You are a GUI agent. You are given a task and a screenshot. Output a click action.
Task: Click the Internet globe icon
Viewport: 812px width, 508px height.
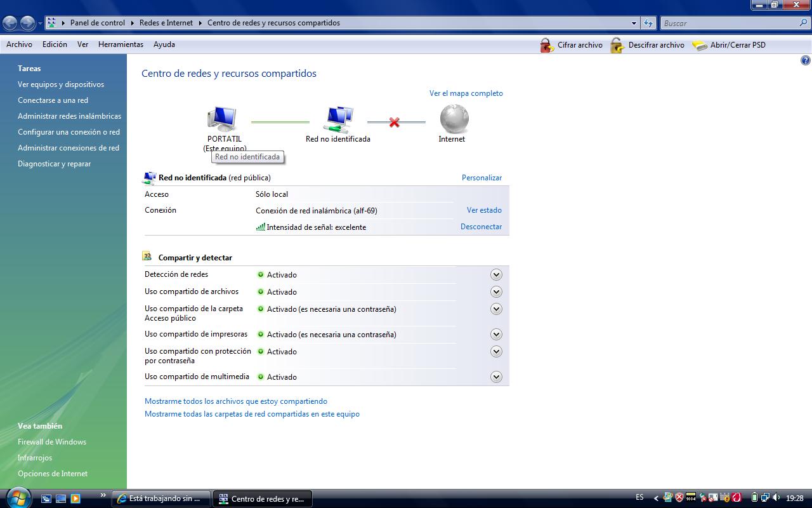tap(454, 119)
